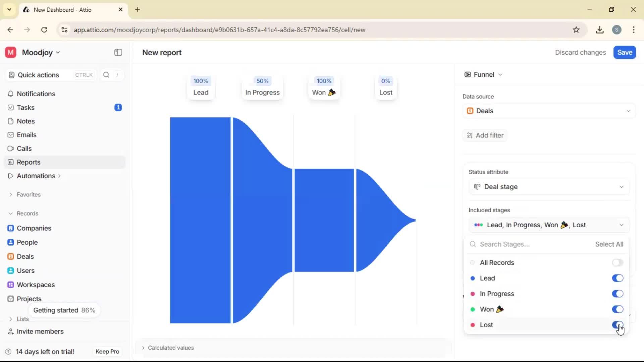Enable the All Records toggle
Viewport: 644px width, 362px height.
pyautogui.click(x=618, y=262)
